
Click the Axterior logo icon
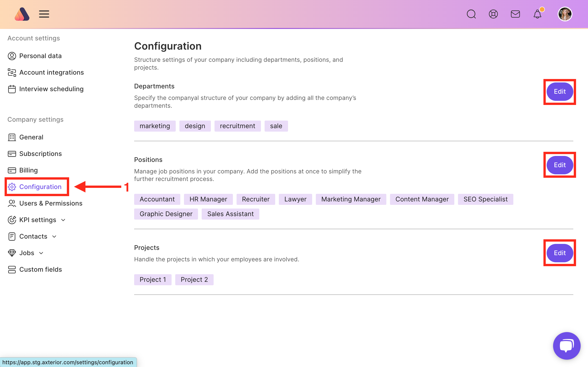(22, 14)
